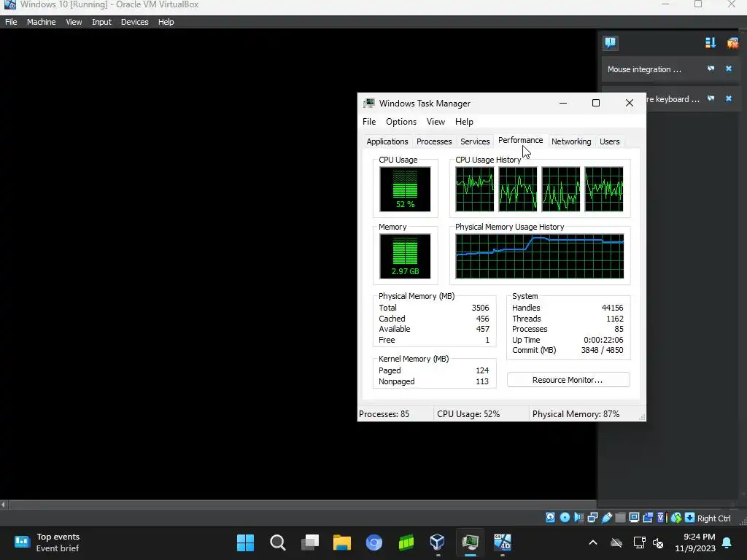
Task: Expand details of Mouse integration notification
Action: [711, 69]
